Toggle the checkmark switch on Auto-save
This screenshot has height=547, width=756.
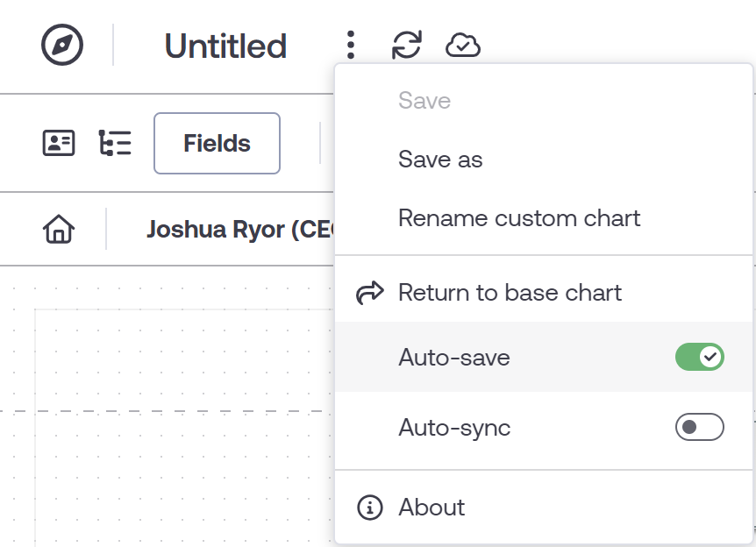[700, 357]
